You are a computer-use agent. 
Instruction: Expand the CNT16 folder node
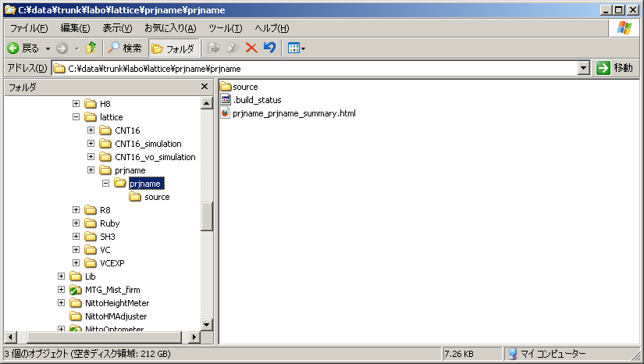91,130
